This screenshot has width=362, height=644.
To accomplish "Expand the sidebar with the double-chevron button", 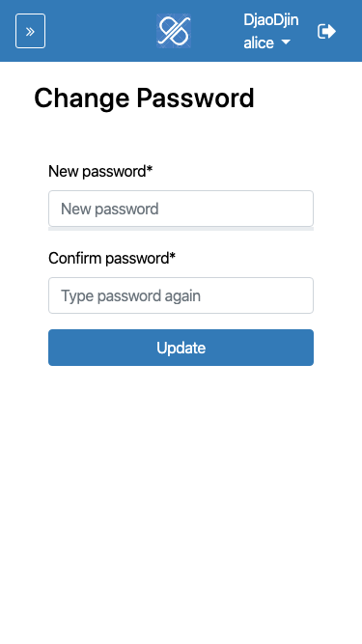I will (30, 31).
